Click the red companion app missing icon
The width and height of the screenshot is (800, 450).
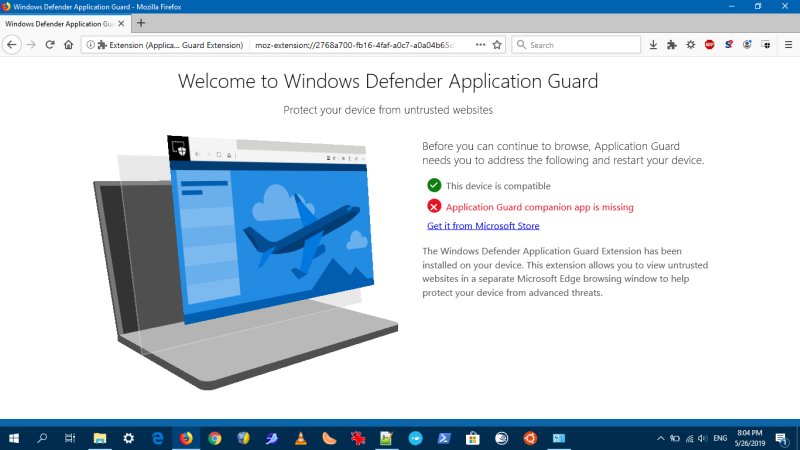tap(434, 206)
